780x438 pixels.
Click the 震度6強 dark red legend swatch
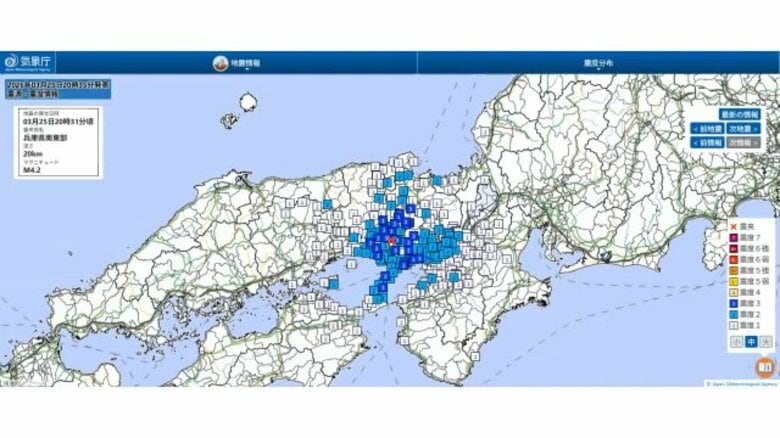[x=733, y=249]
